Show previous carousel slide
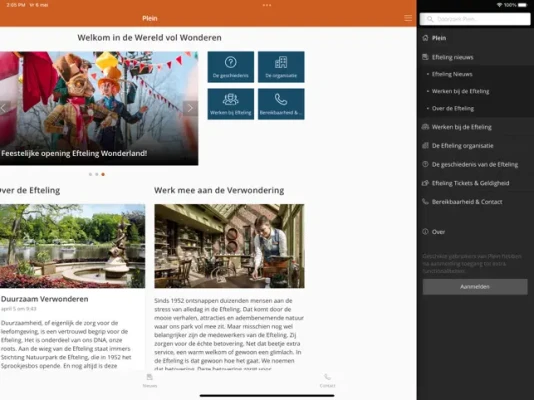 pos(4,108)
